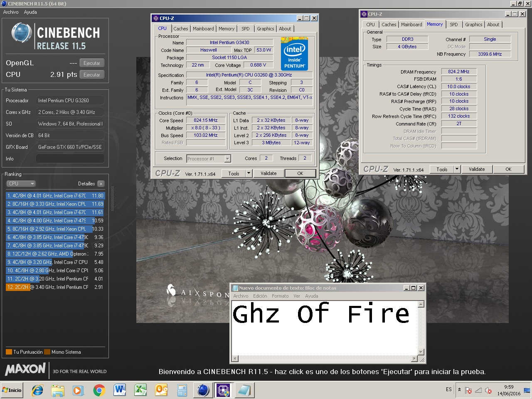The width and height of the screenshot is (532, 399).
Task: Click the MAXON logo
Action: tap(25, 369)
